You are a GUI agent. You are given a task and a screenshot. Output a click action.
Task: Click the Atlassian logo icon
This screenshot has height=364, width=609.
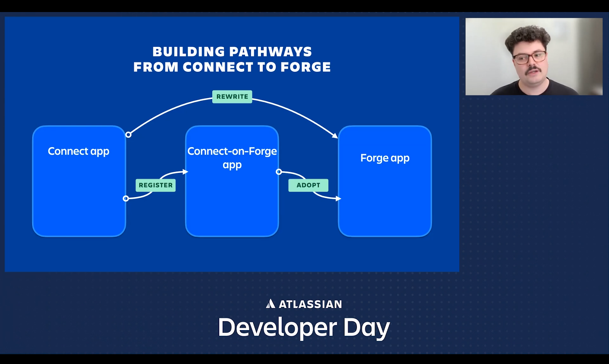(x=271, y=304)
